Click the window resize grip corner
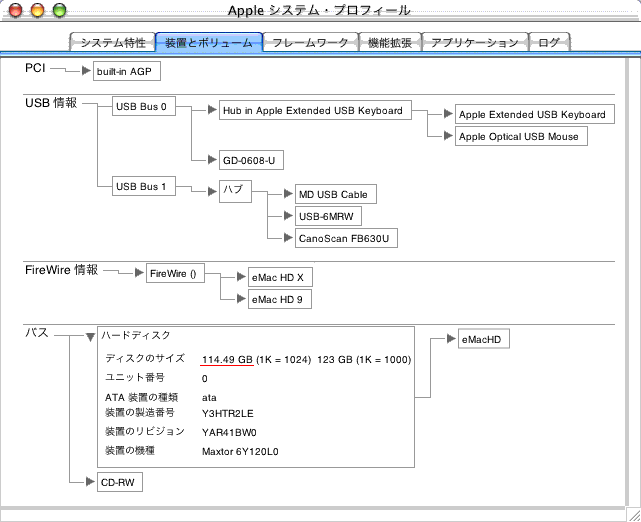Screen dimensions: 641x522 [633, 514]
